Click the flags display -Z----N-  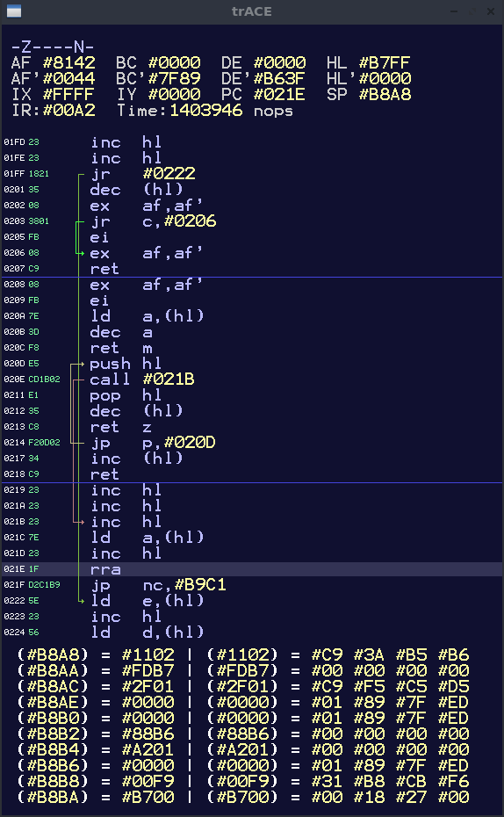[x=53, y=47]
